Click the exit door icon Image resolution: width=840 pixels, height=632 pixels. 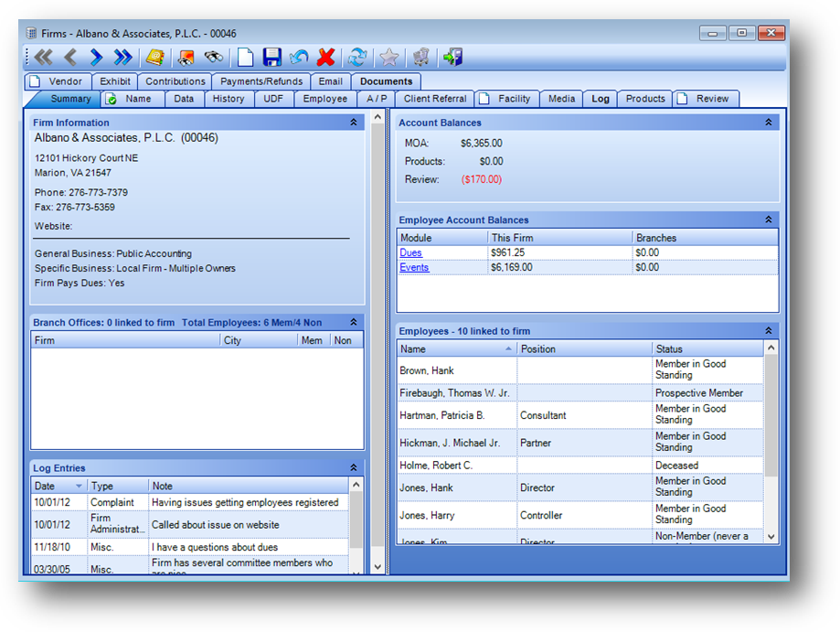pyautogui.click(x=452, y=57)
